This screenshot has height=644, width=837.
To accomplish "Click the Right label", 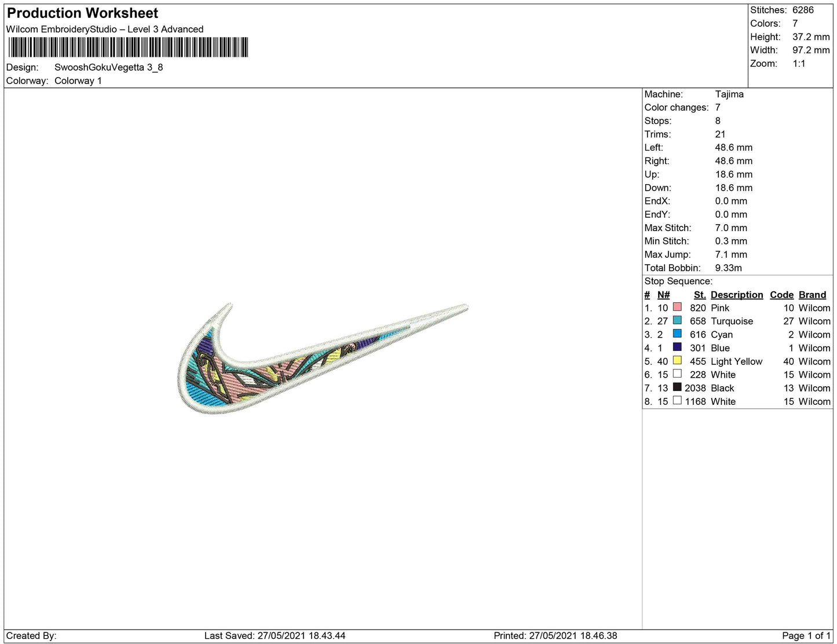I will click(657, 161).
